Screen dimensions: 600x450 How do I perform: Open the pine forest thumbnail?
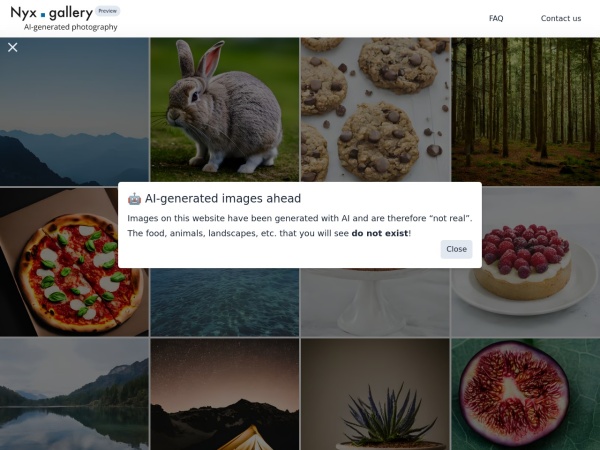(526, 111)
